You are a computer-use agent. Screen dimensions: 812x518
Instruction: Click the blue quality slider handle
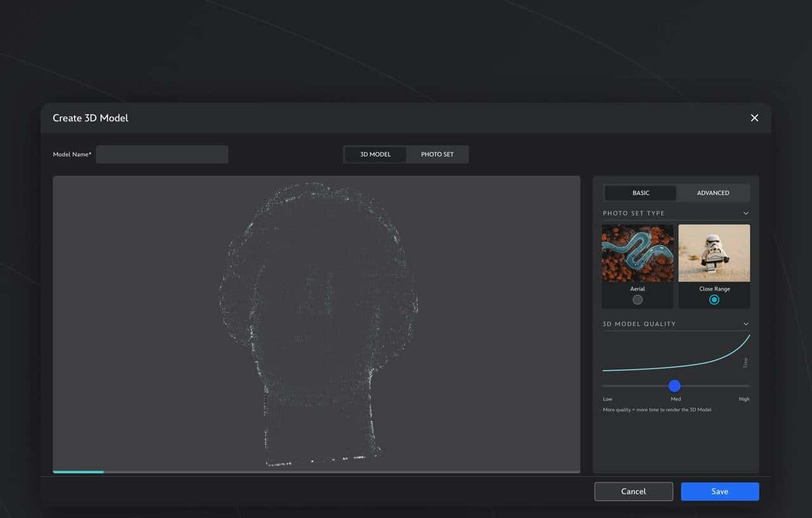point(674,386)
